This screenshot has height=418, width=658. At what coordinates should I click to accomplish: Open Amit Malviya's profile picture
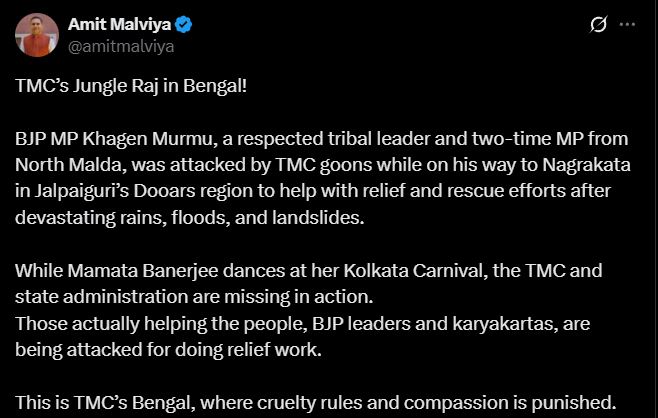tap(37, 34)
